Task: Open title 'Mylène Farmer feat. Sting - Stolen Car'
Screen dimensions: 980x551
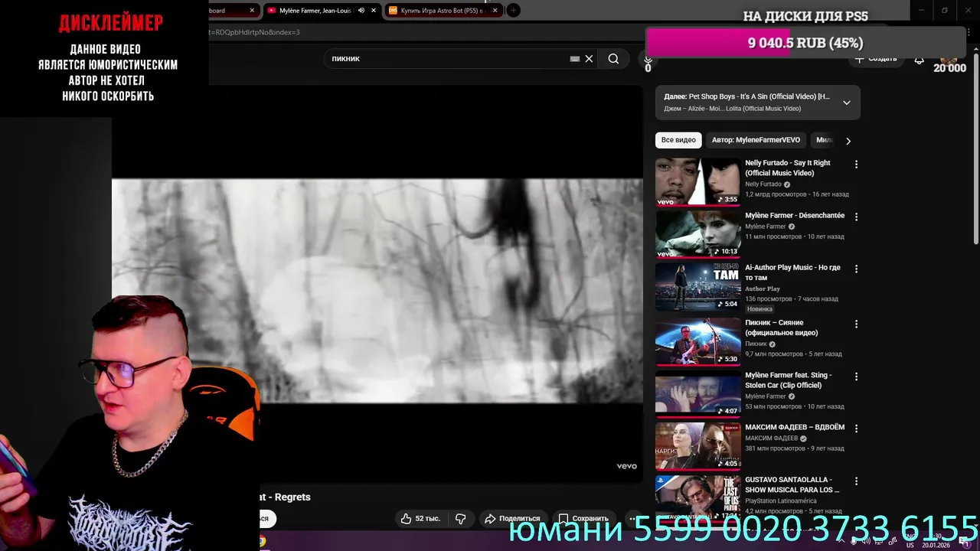Action: (x=788, y=380)
